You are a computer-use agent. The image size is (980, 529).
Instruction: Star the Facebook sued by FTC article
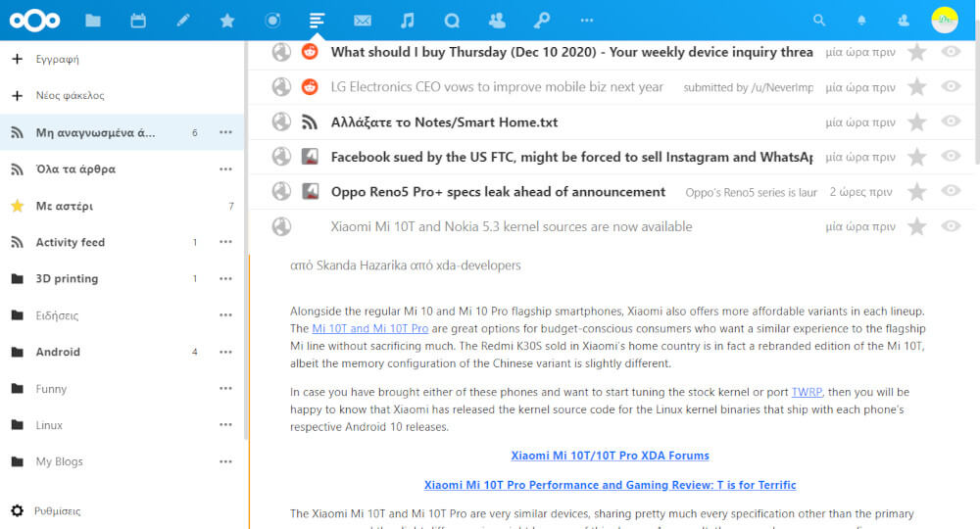point(917,157)
